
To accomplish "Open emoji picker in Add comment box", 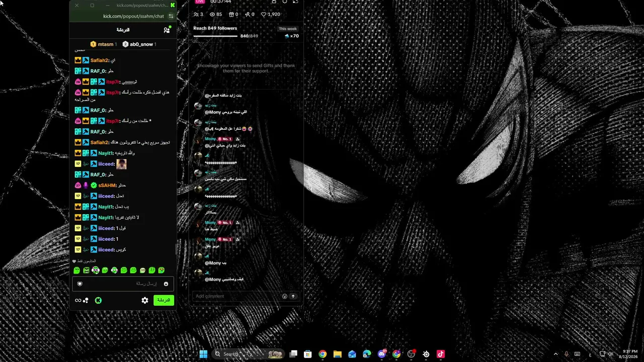I will [x=284, y=296].
